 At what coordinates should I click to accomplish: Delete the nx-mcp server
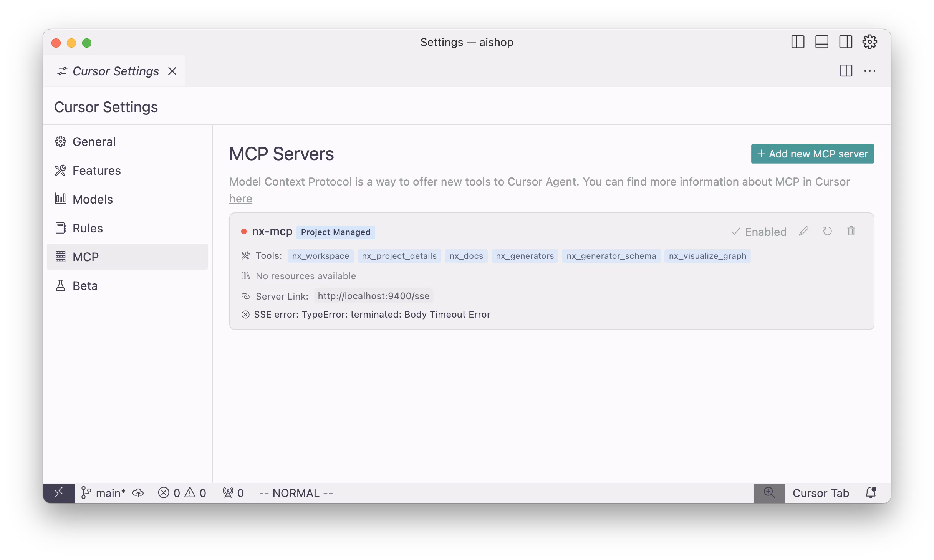[851, 231]
